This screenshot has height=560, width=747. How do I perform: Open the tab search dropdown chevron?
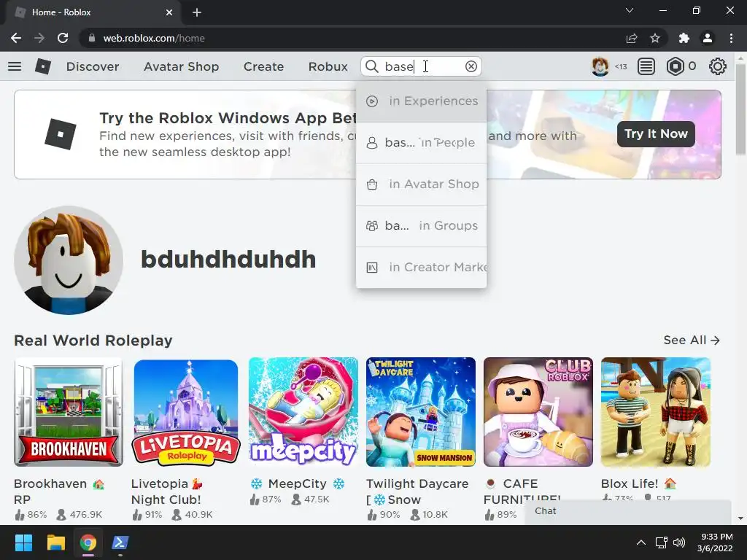coord(630,10)
